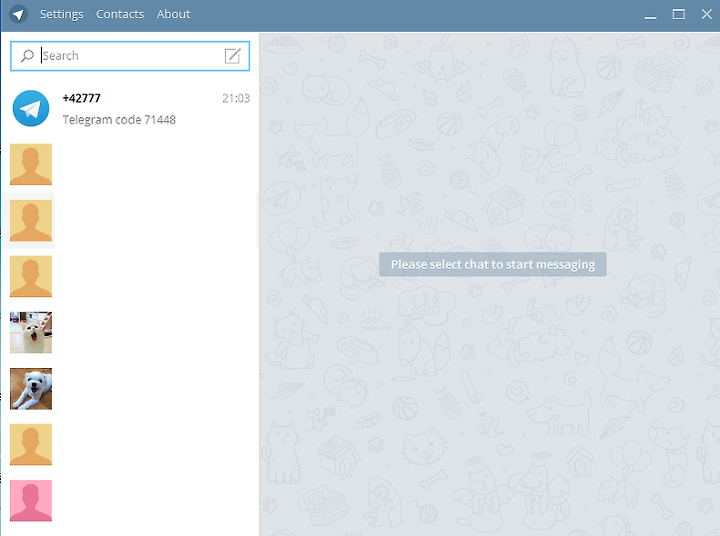Click the compose new message pencil icon
This screenshot has width=720, height=536.
(232, 56)
